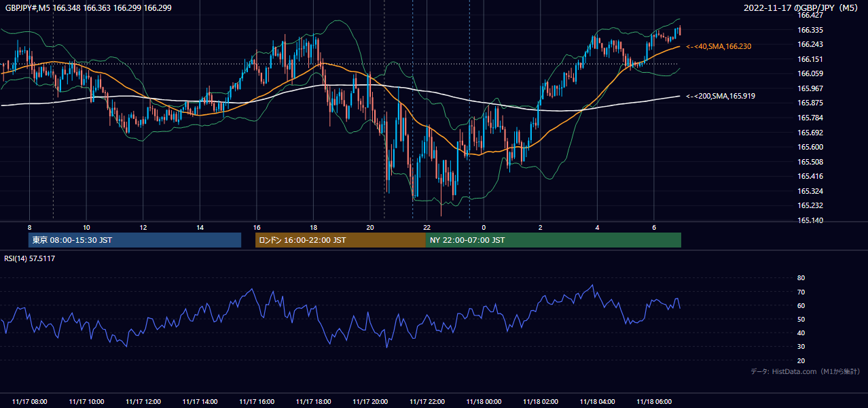Click price axis value 166.151
The height and width of the screenshot is (408, 868).
(810, 59)
